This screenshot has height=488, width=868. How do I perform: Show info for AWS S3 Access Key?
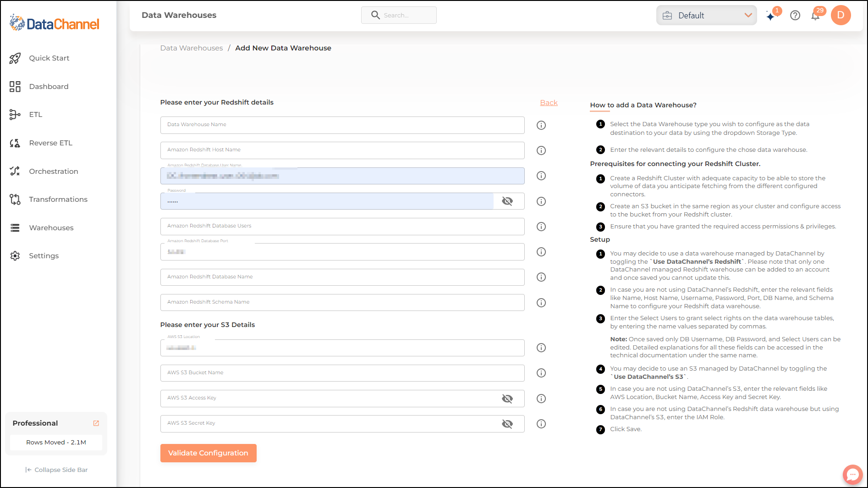point(541,399)
